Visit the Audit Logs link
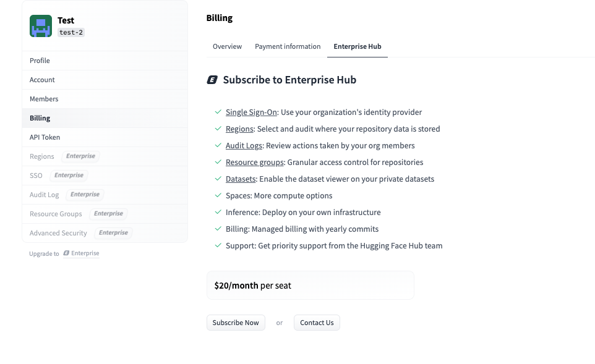The height and width of the screenshot is (364, 595). [244, 146]
